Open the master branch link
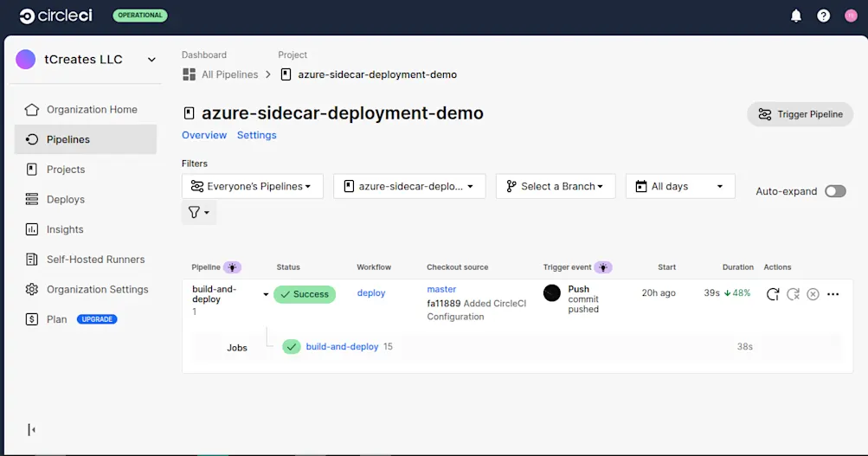868x456 pixels. point(441,289)
